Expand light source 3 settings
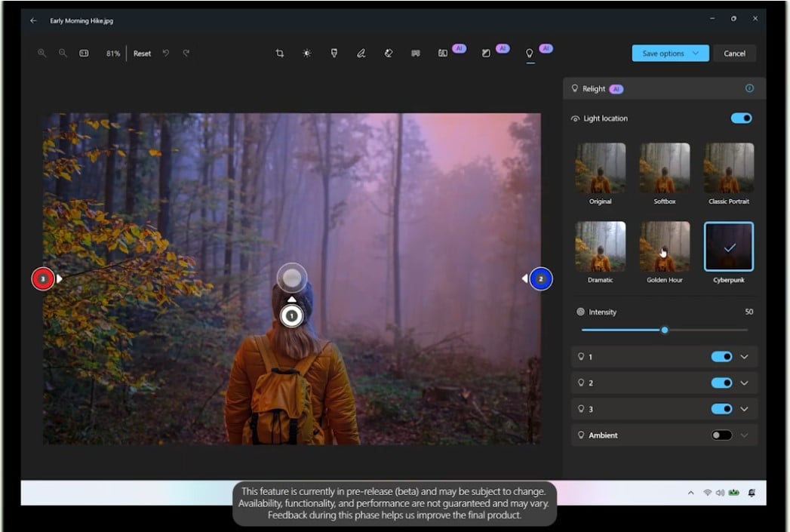The height and width of the screenshot is (532, 790). [x=745, y=408]
